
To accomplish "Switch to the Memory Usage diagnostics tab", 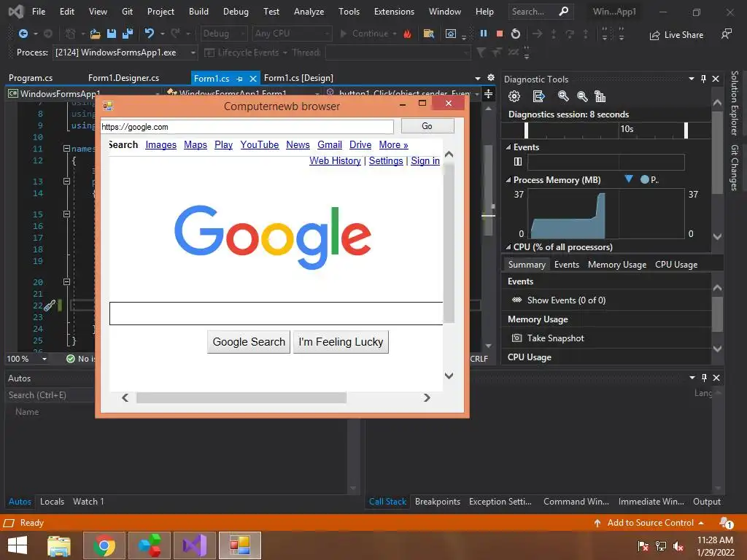I will 617,265.
